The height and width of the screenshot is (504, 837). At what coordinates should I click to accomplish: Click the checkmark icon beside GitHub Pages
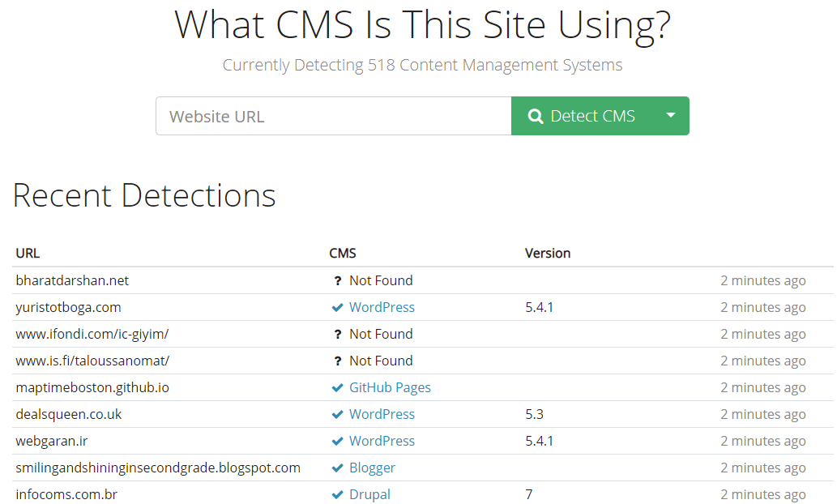[x=337, y=387]
